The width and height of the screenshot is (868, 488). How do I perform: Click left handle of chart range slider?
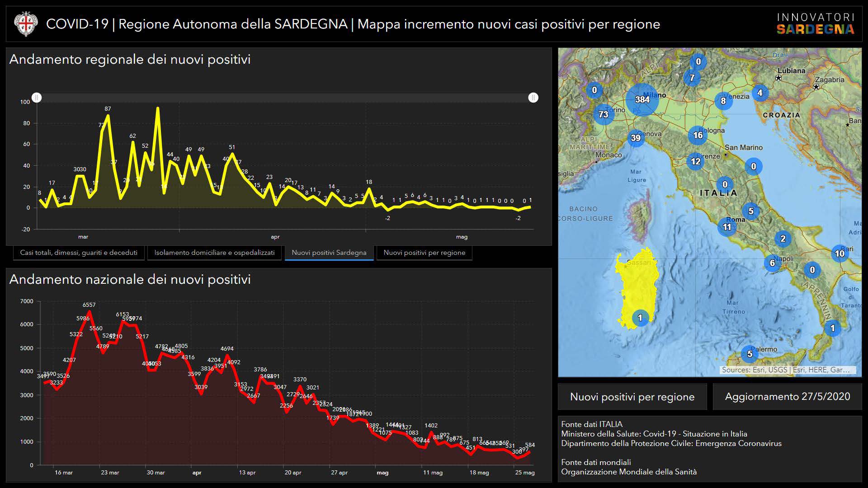tap(37, 98)
